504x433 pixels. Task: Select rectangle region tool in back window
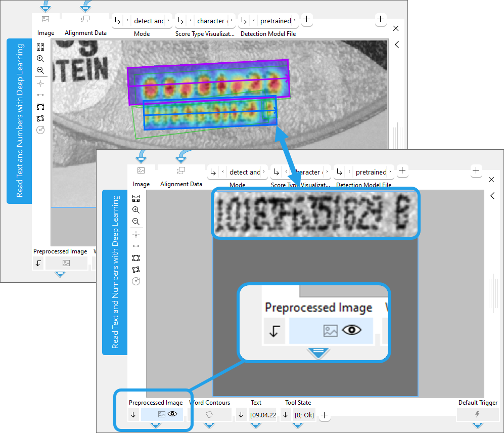40,107
